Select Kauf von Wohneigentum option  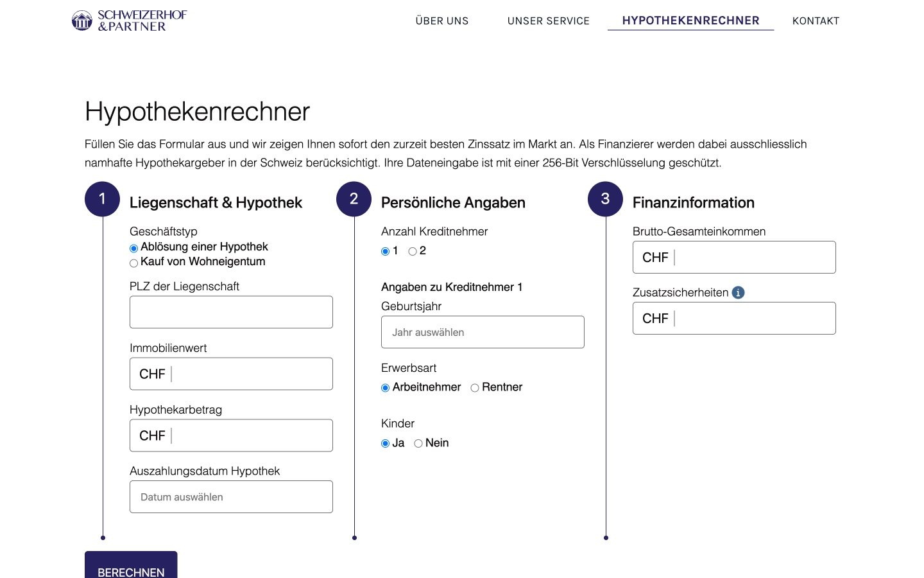point(133,263)
